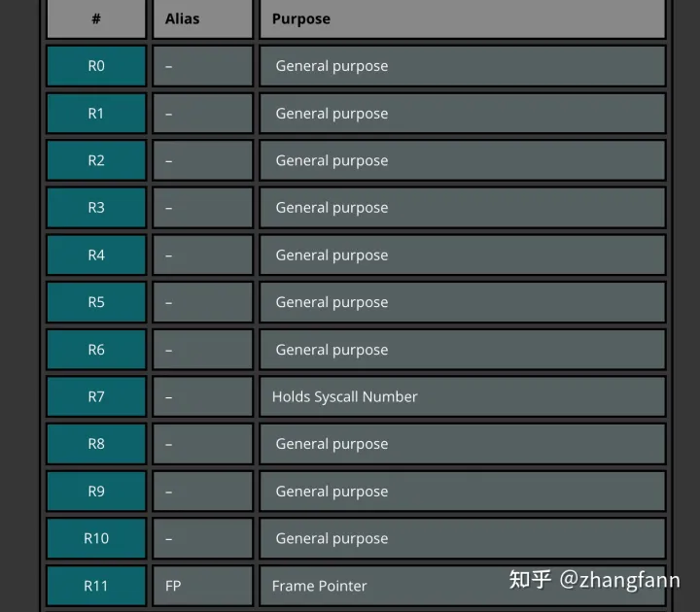Click the 知乎 @zhangfann watermark
Image resolution: width=700 pixels, height=612 pixels.
point(594,580)
